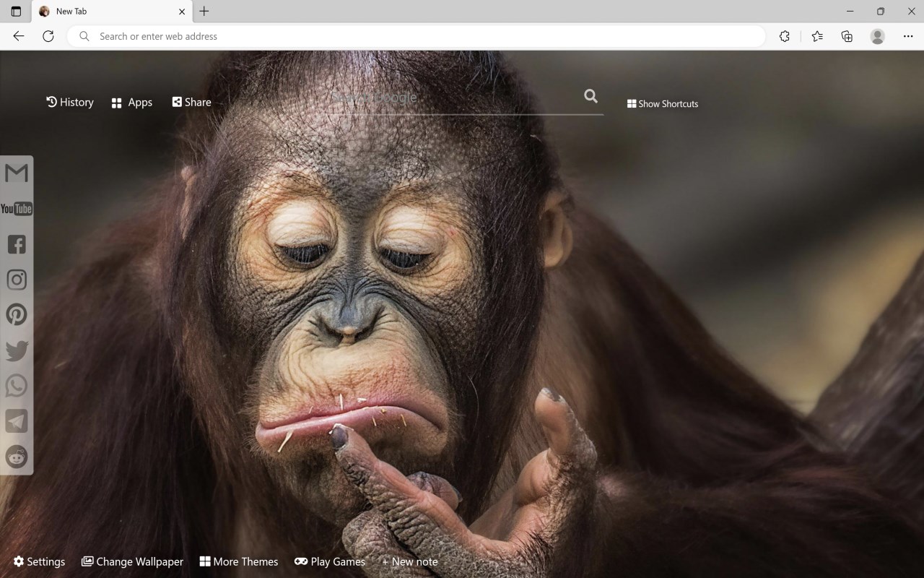Refresh the page
Image resolution: width=924 pixels, height=578 pixels.
pos(48,36)
